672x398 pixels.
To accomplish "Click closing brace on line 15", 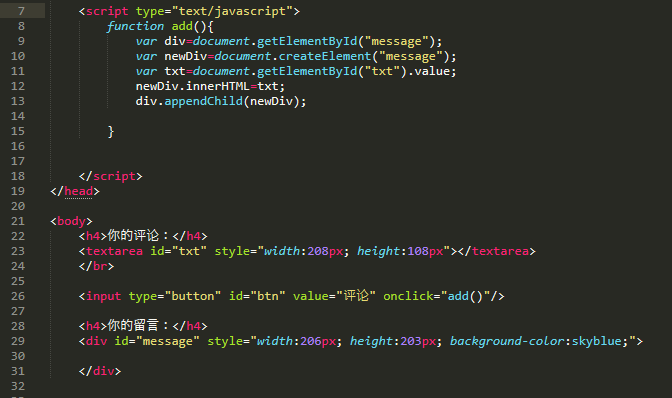I will click(111, 132).
